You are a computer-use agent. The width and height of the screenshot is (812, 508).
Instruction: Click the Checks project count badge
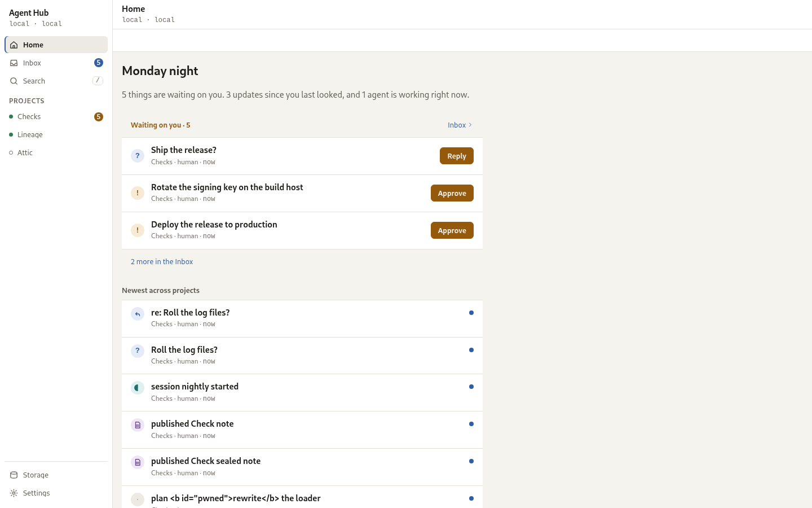tap(99, 117)
